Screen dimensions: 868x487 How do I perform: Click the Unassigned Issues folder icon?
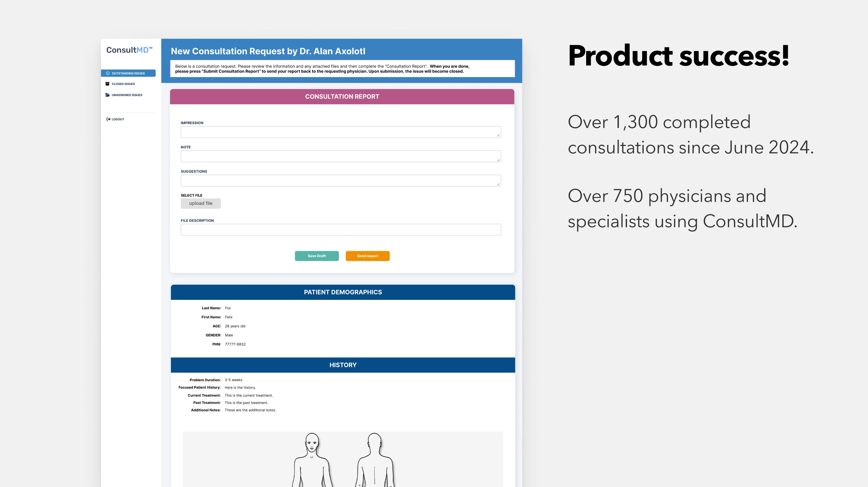pyautogui.click(x=108, y=95)
